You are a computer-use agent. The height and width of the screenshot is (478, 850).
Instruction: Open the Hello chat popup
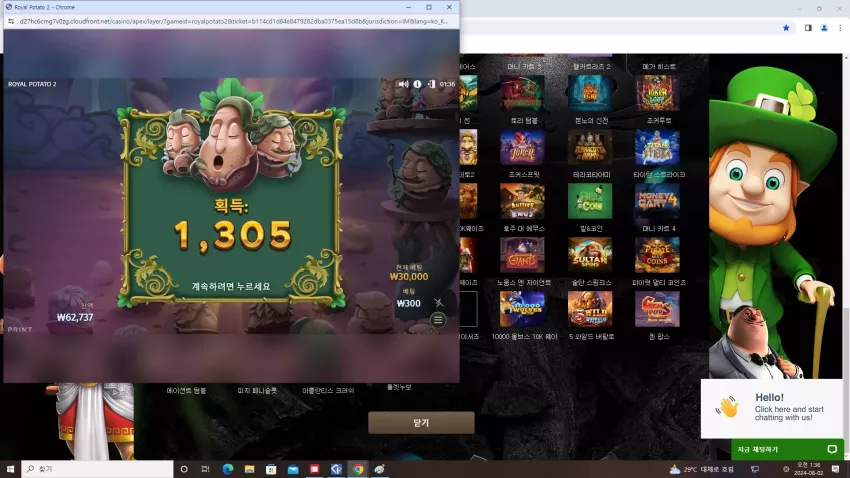[x=772, y=408]
